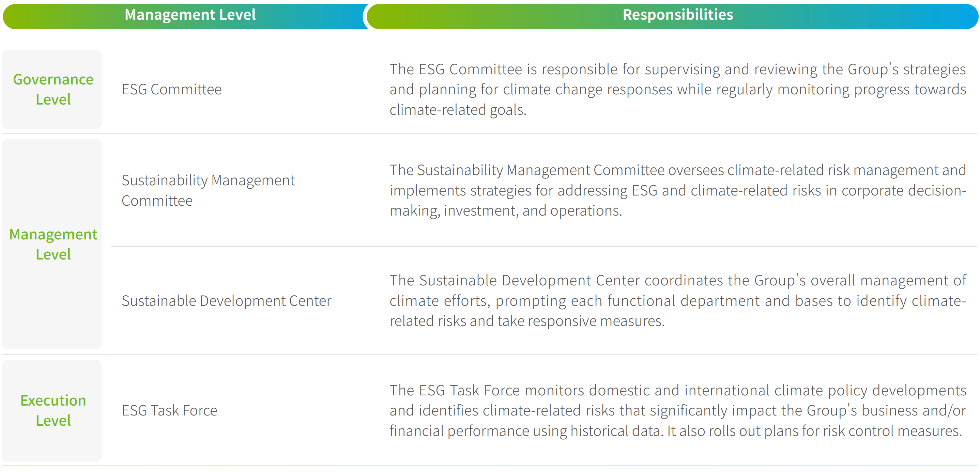Image resolution: width=980 pixels, height=472 pixels.
Task: Click the paragraph about overseeing climate-related risk management
Action: tap(677, 190)
